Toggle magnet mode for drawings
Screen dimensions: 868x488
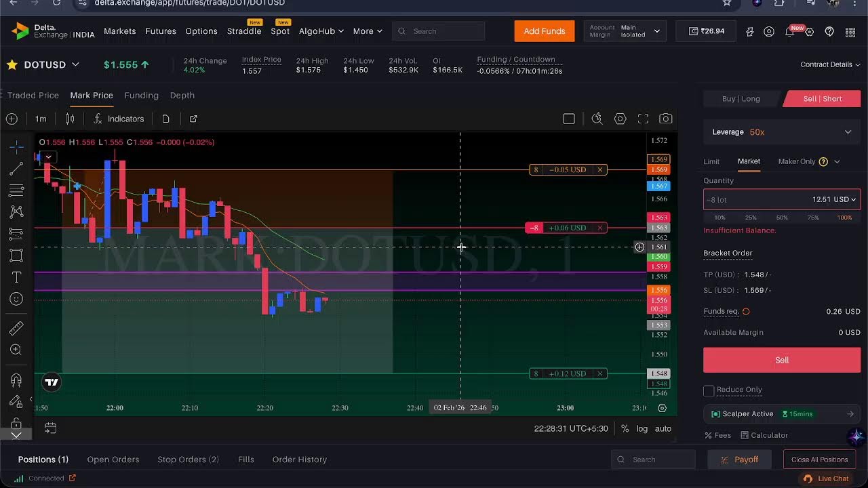(16, 380)
